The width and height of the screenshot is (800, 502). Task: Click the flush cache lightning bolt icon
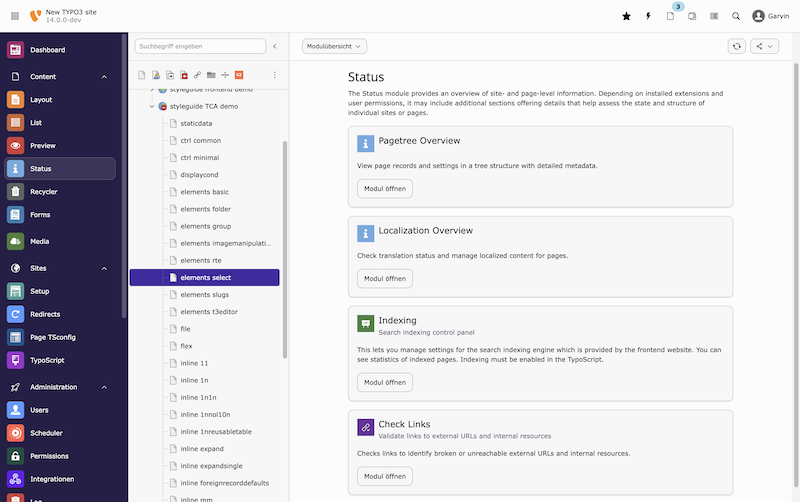click(x=648, y=16)
